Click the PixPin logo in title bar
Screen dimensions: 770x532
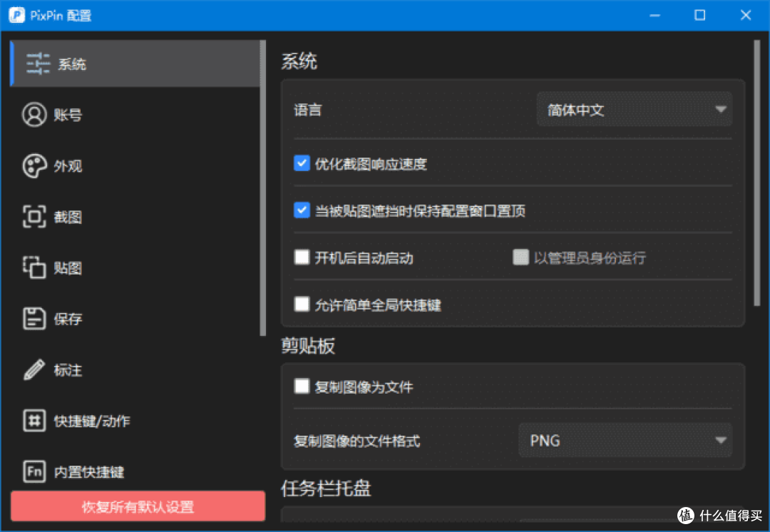[x=16, y=15]
